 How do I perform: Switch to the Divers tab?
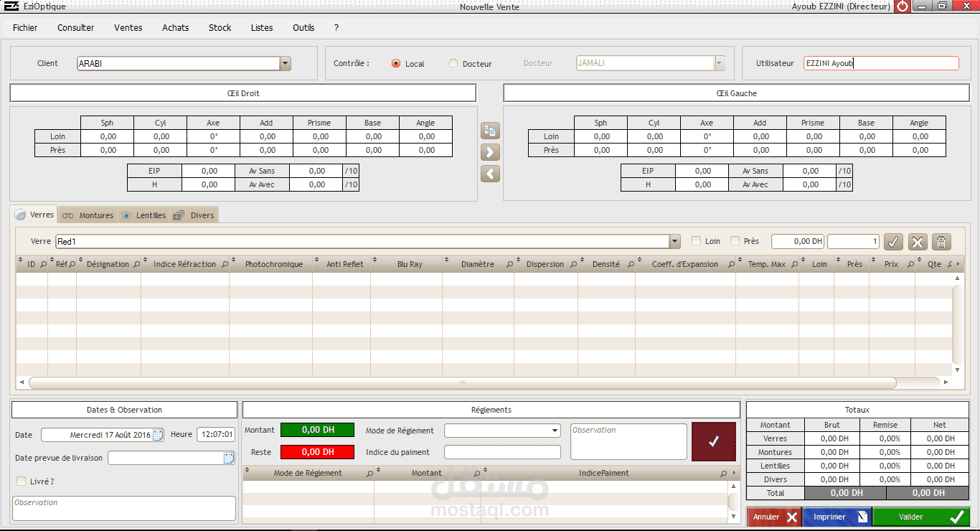[194, 215]
